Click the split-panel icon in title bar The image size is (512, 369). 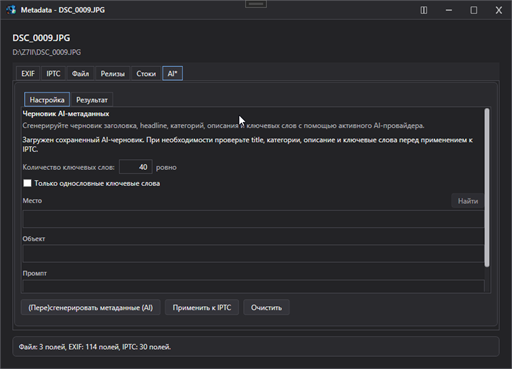tap(424, 10)
